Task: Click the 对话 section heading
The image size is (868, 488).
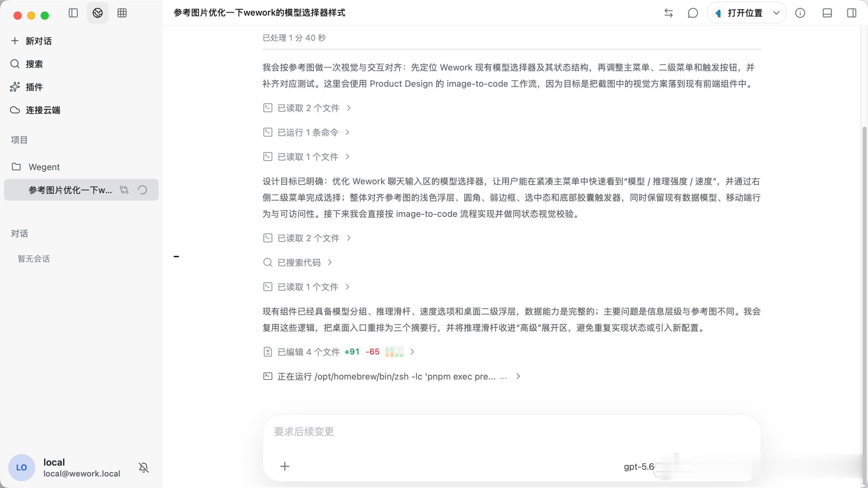Action: click(x=19, y=233)
